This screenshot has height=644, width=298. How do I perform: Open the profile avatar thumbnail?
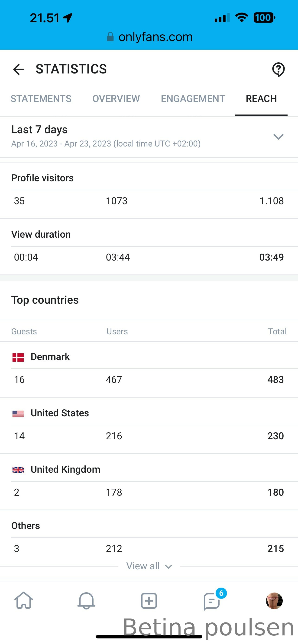pyautogui.click(x=274, y=600)
